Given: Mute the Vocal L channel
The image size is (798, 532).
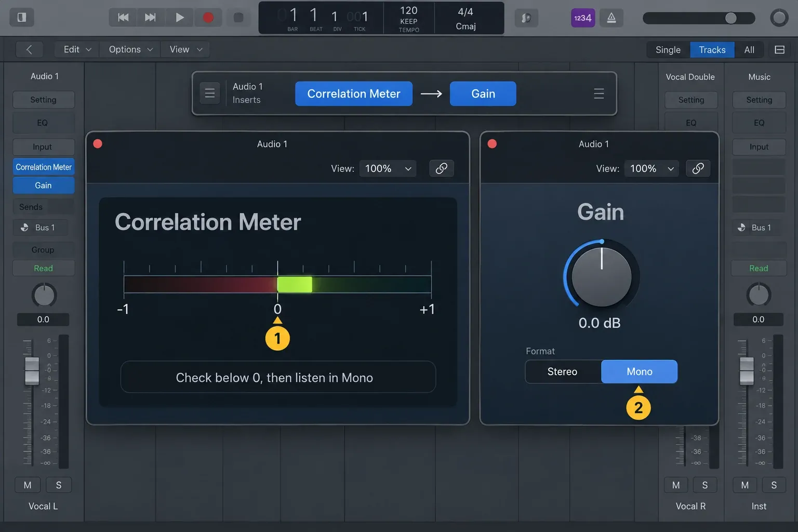Looking at the screenshot, I should point(28,485).
